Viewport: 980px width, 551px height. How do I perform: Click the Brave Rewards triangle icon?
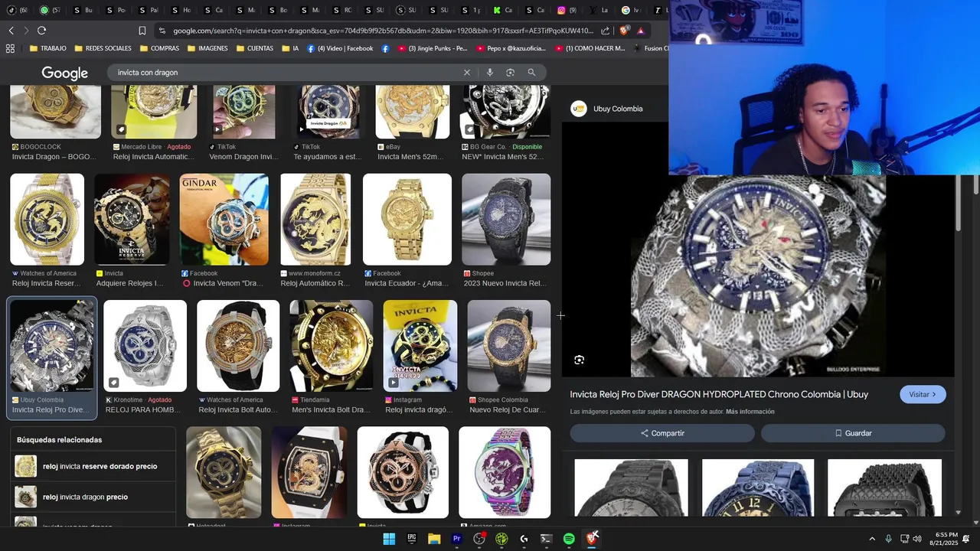[641, 31]
